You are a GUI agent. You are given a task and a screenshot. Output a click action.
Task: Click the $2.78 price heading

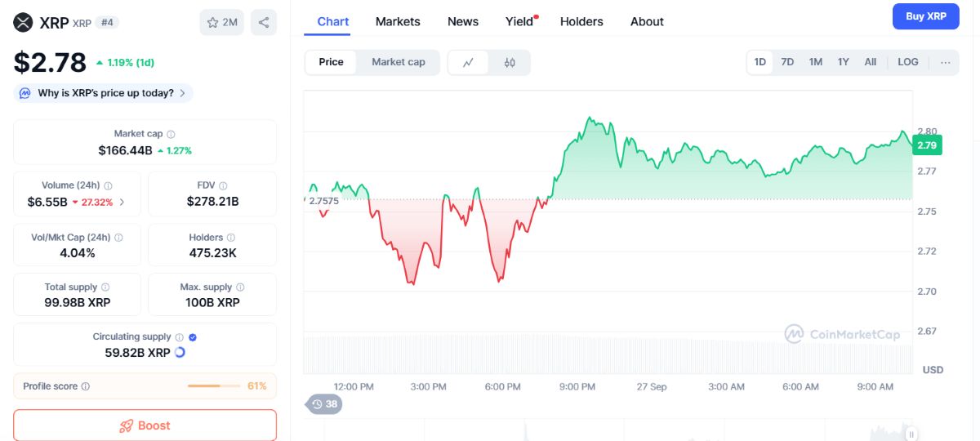pyautogui.click(x=50, y=63)
